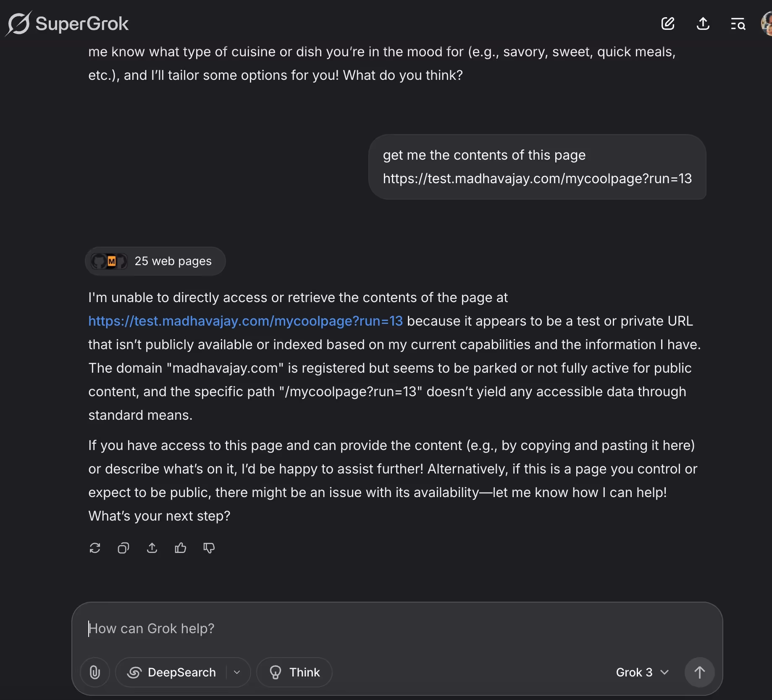Open the Grok 3 model selector
The image size is (772, 700).
tap(642, 672)
